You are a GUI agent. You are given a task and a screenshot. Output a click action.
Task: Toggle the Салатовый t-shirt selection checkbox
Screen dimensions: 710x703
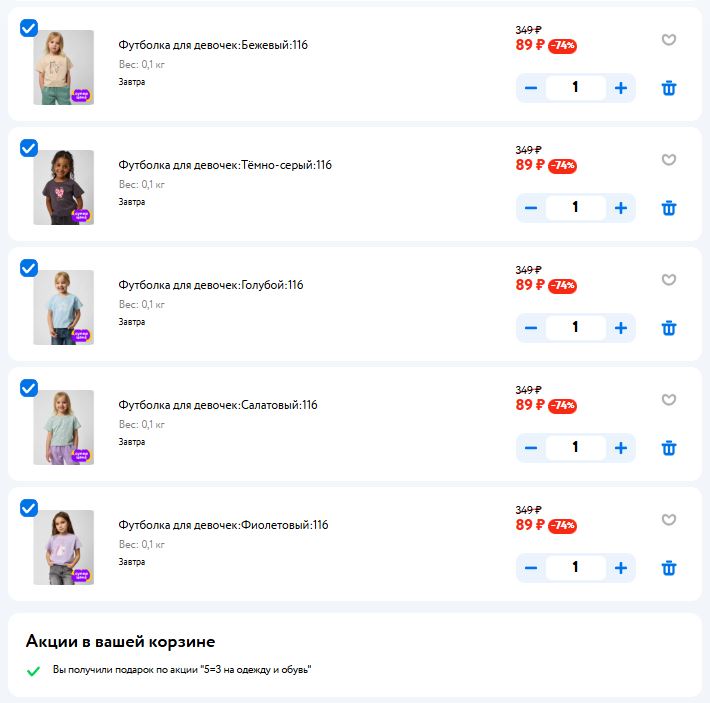(x=29, y=388)
